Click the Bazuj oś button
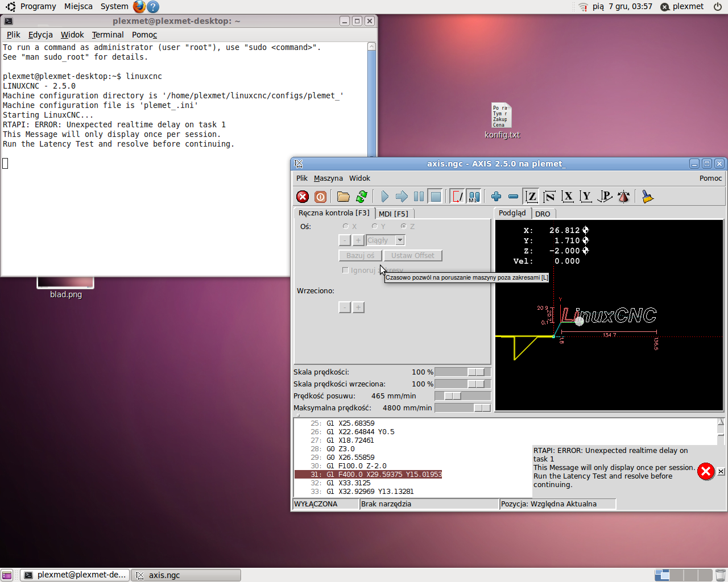 (361, 256)
